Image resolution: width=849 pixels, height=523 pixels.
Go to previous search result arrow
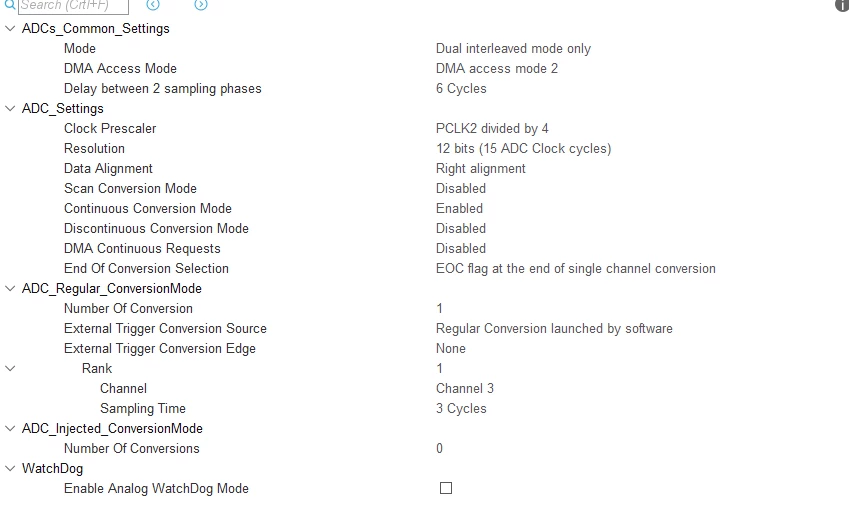tap(153, 4)
